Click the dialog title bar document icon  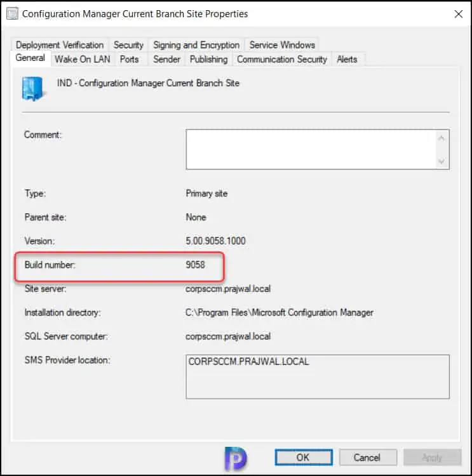tap(12, 14)
